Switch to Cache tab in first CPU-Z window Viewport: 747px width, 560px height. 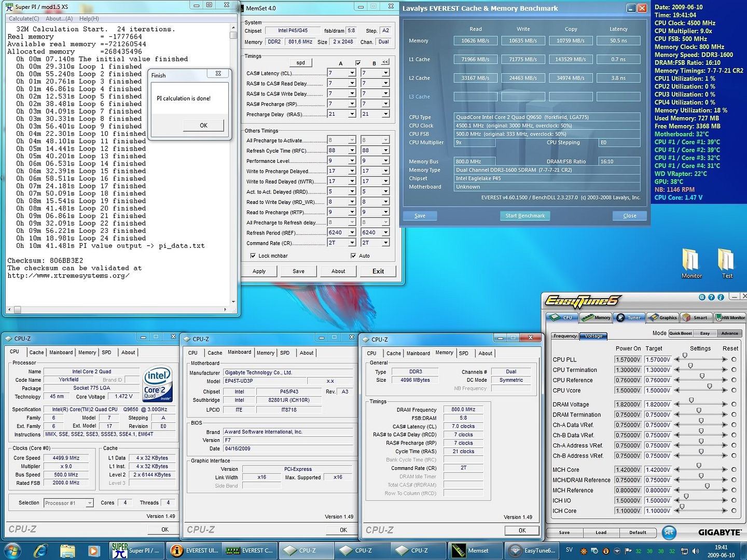tap(36, 353)
